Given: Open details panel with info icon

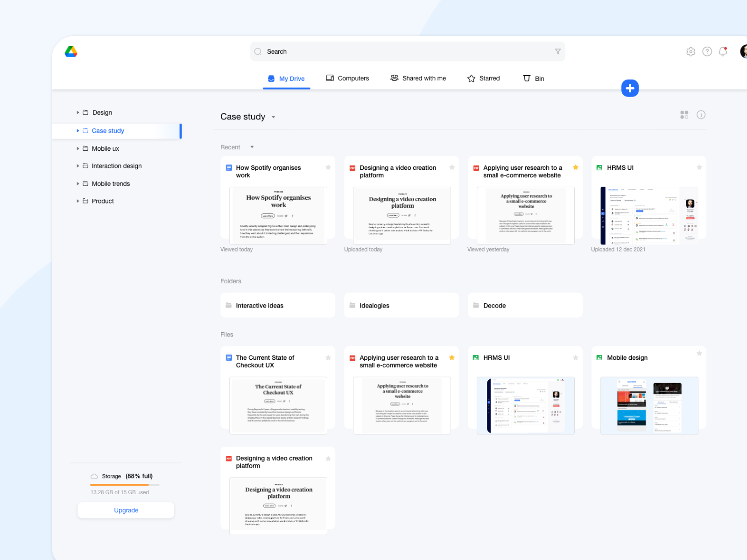Looking at the screenshot, I should [701, 115].
